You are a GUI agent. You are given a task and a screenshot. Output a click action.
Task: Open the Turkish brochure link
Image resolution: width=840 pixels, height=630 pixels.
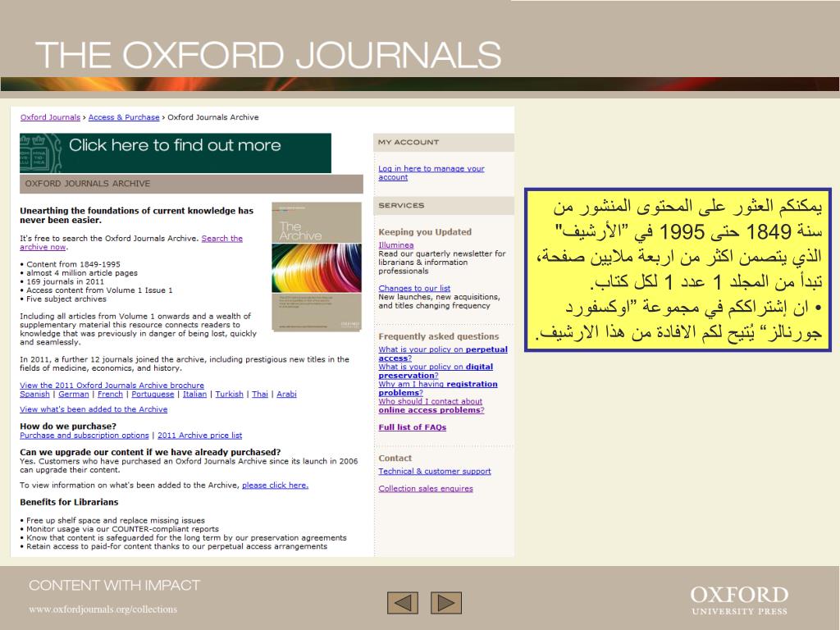[x=230, y=394]
